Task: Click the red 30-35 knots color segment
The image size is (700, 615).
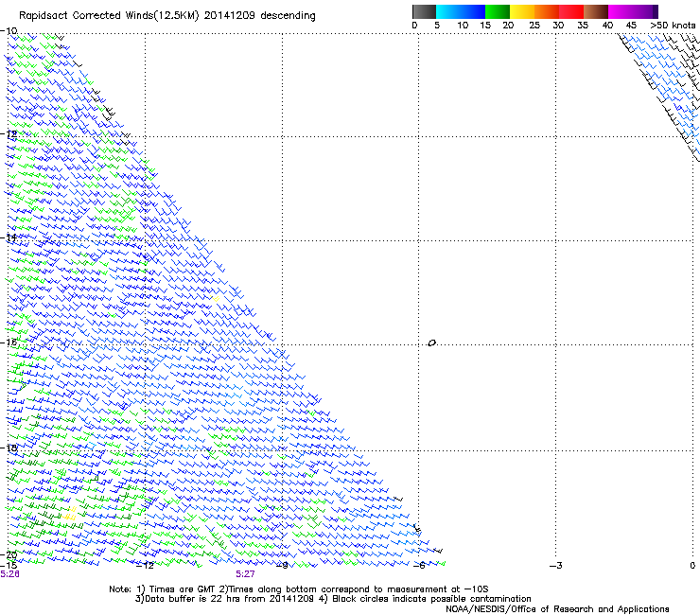Action: tap(571, 11)
